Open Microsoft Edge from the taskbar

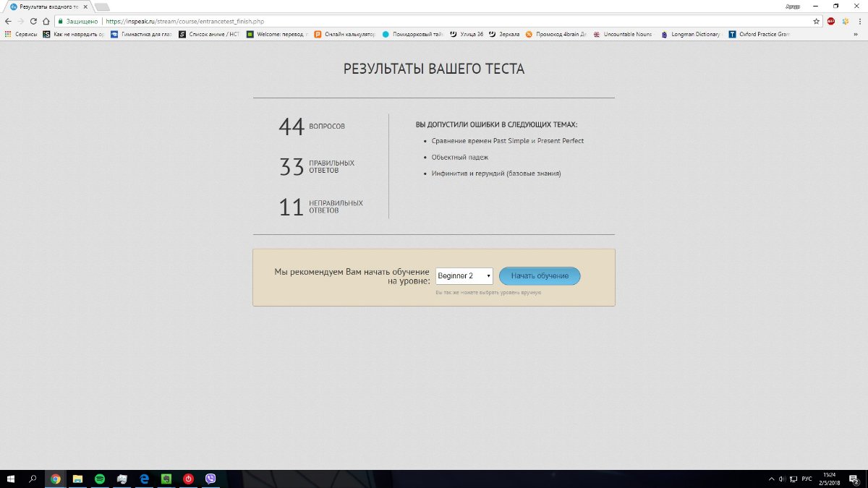(x=144, y=479)
